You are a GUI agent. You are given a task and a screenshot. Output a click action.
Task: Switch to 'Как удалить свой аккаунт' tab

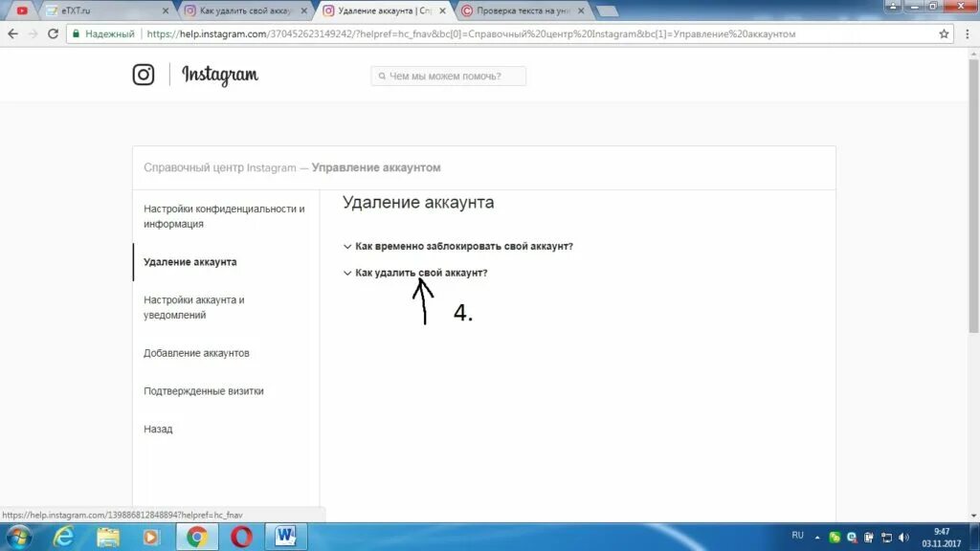(244, 11)
